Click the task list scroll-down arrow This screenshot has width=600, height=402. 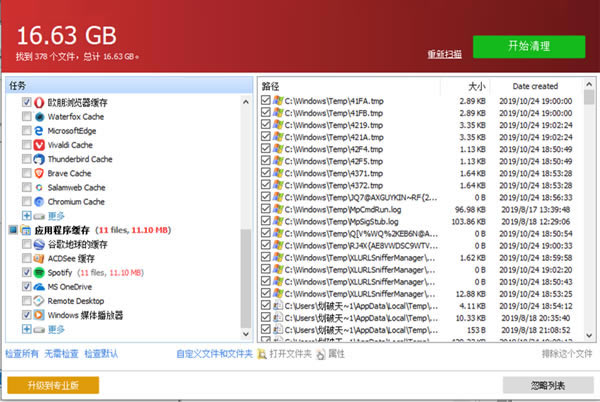click(246, 334)
